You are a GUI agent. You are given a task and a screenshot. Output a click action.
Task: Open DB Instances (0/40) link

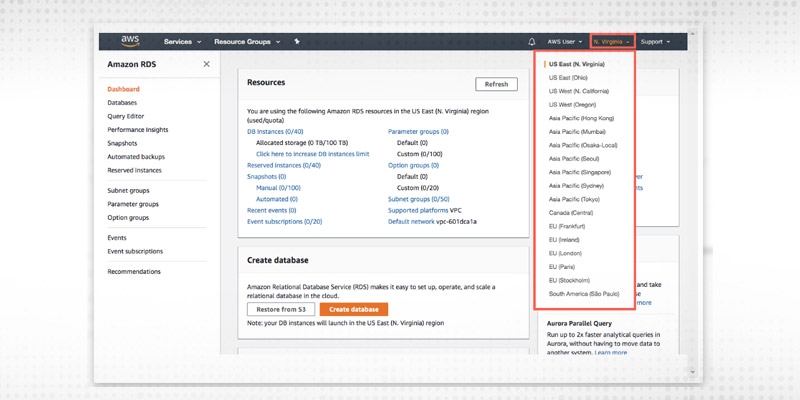click(x=275, y=132)
